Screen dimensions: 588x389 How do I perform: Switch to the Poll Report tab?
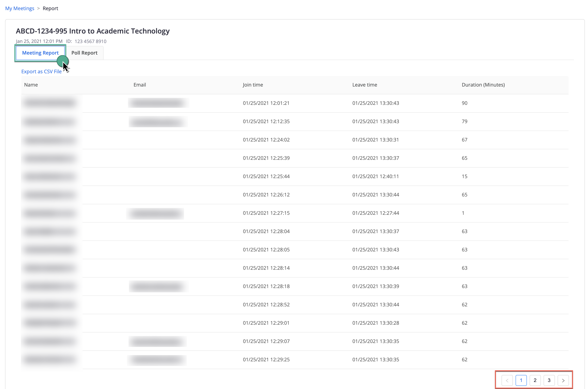tap(84, 53)
